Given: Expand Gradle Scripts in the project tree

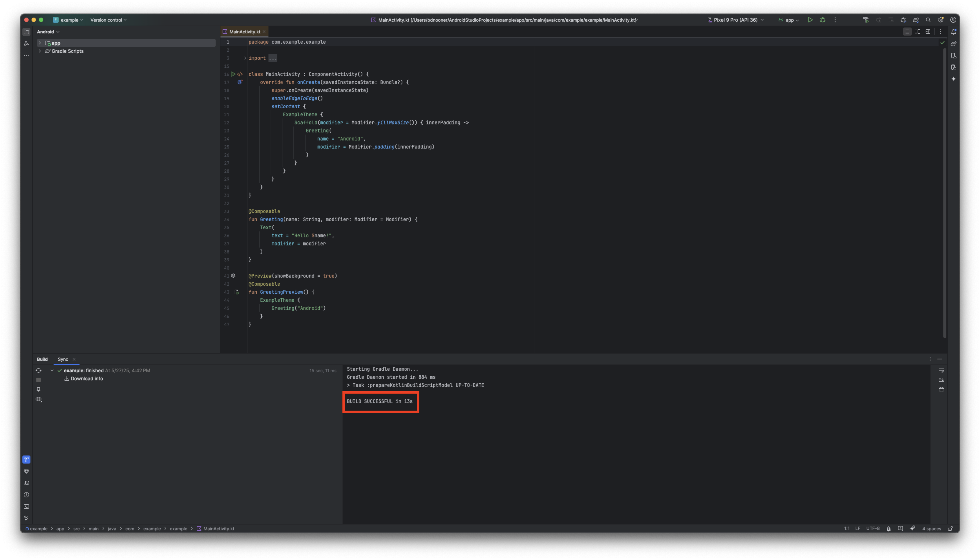Looking at the screenshot, I should [40, 51].
